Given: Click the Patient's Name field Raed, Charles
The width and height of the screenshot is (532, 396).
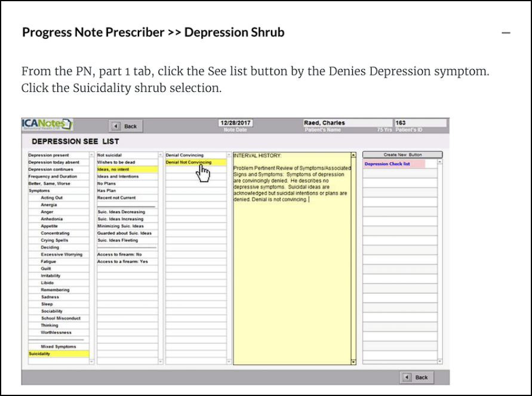Looking at the screenshot, I should click(x=348, y=123).
